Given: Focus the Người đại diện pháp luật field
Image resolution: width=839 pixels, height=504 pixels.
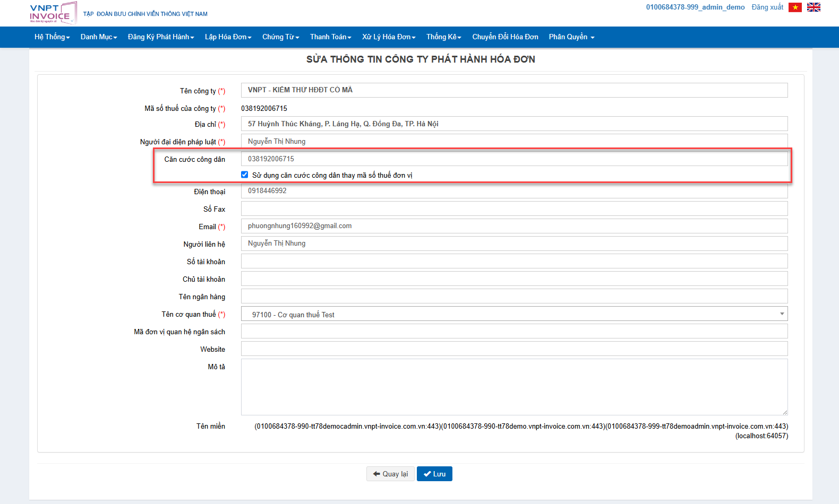Looking at the screenshot, I should coord(514,141).
